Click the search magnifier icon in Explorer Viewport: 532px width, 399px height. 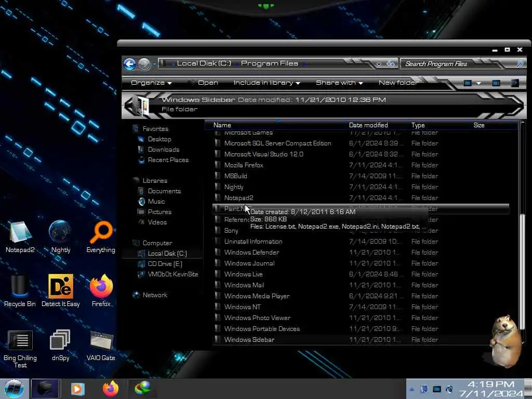[x=520, y=64]
